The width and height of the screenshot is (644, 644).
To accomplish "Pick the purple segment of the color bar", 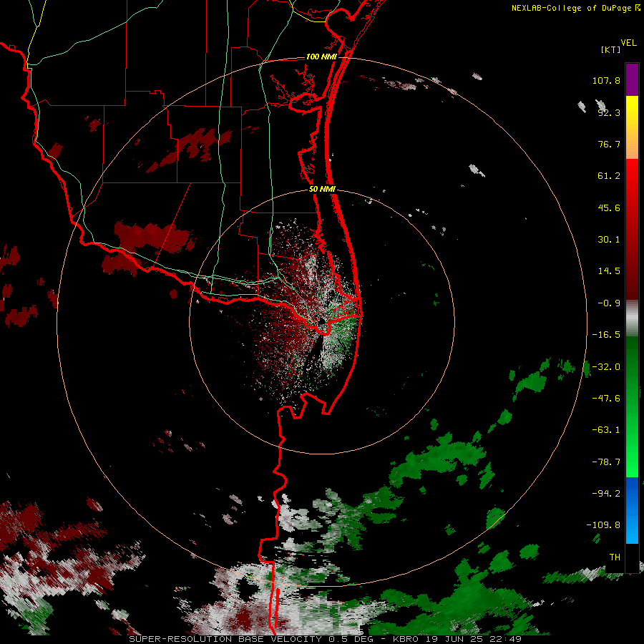I will point(632,79).
